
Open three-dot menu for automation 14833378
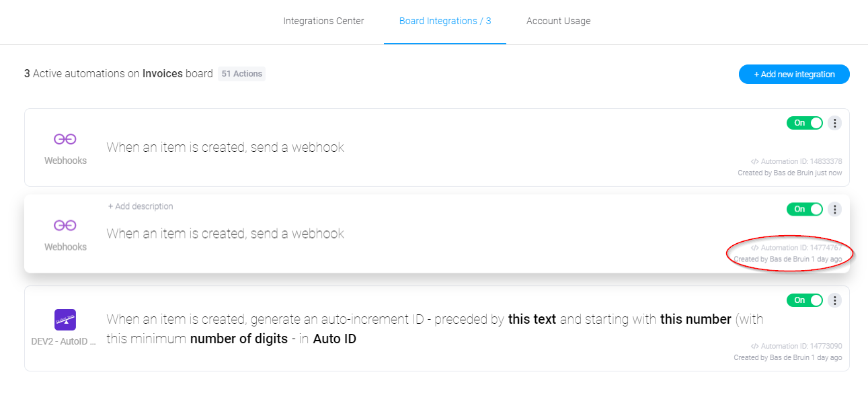834,123
